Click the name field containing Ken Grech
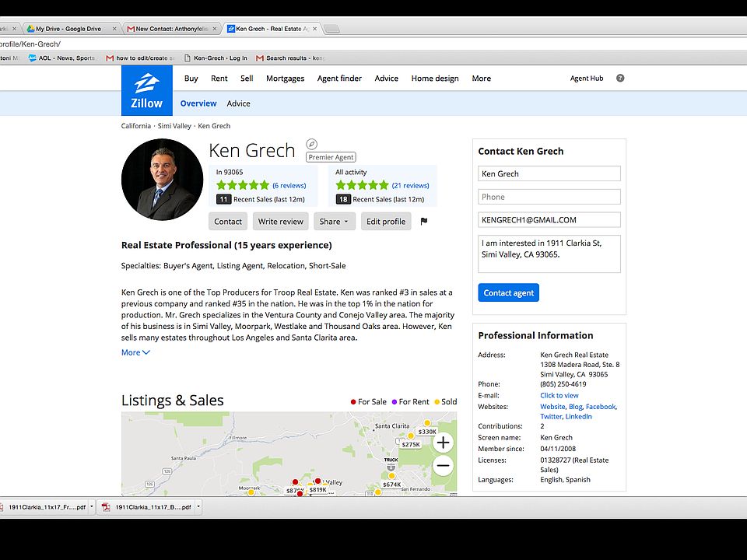Viewport: 747px width, 560px height. click(549, 173)
